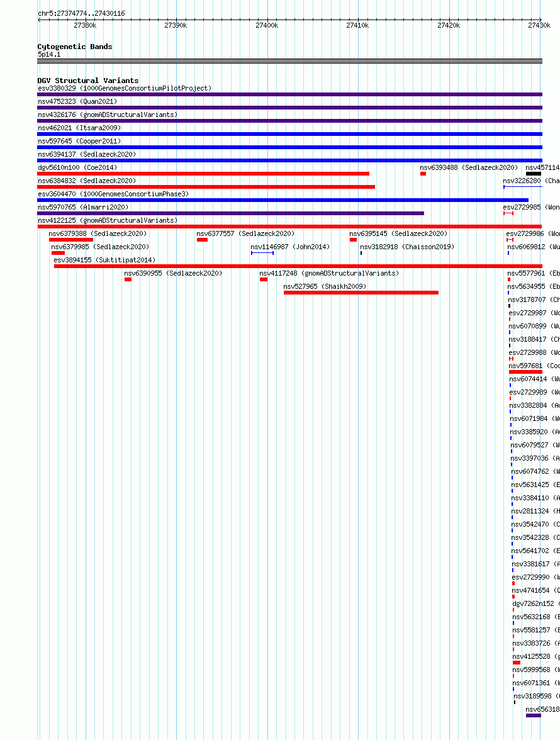Select the nsv1146987 (John2014) label
Image resolution: width=560 pixels, height=740 pixels.
coord(290,247)
